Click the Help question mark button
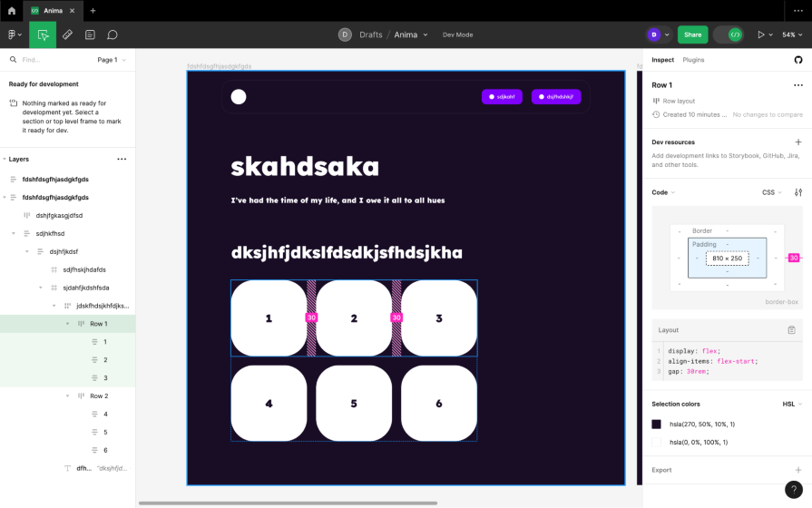Screen dimensions: 812x508 (x=792, y=489)
